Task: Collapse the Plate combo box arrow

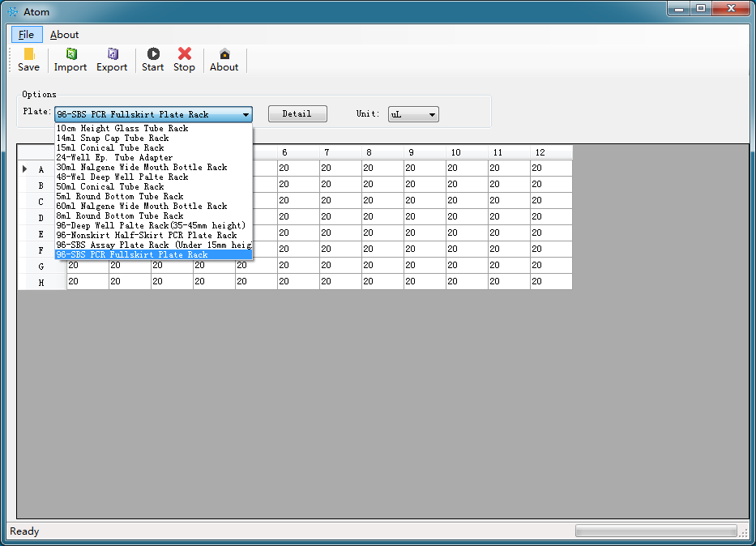Action: pyautogui.click(x=246, y=115)
